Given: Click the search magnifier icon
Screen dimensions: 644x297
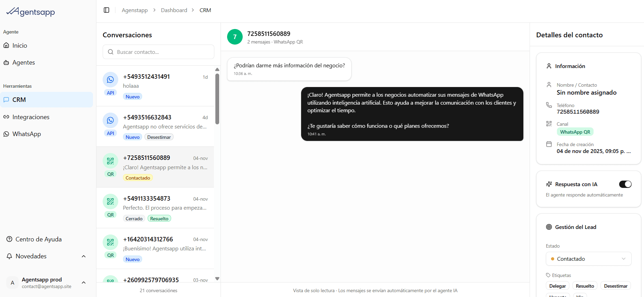Looking at the screenshot, I should pos(111,52).
